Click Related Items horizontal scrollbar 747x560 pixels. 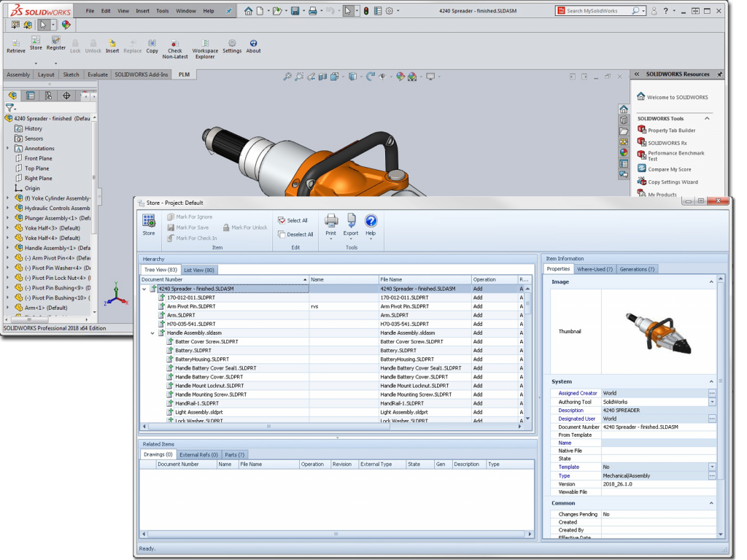tap(336, 534)
